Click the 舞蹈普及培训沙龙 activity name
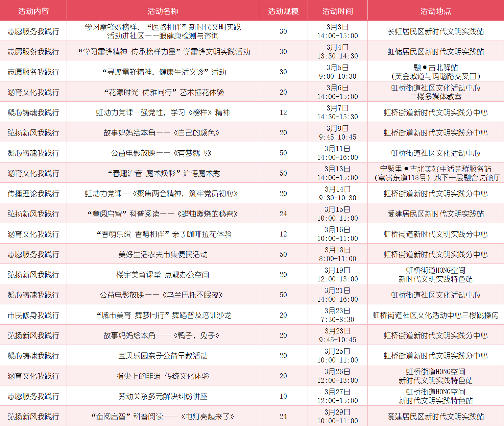Screen dimensions: 504x426 (163, 315)
